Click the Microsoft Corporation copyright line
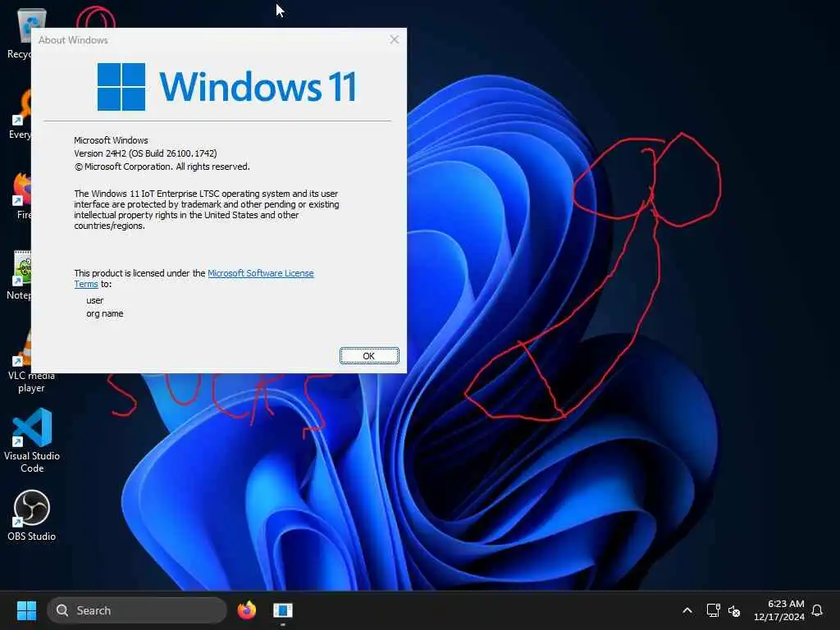 [162, 167]
